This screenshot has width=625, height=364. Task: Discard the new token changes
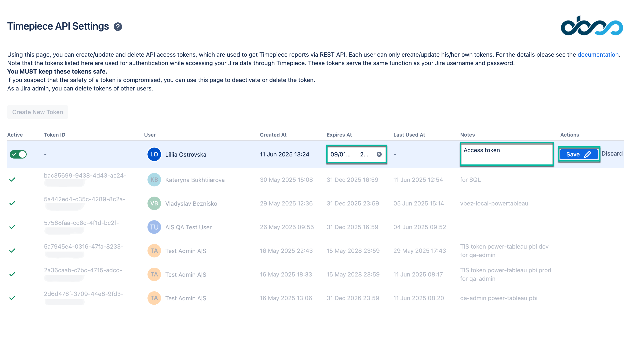pyautogui.click(x=612, y=154)
